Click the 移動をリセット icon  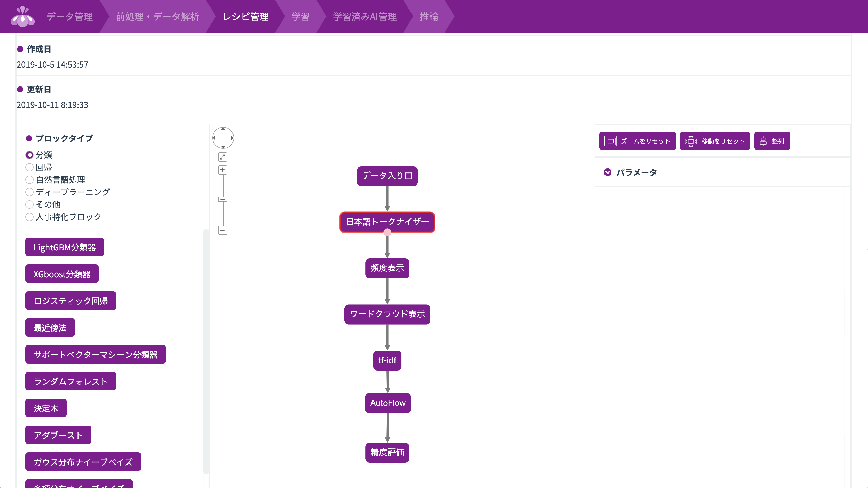coord(691,141)
